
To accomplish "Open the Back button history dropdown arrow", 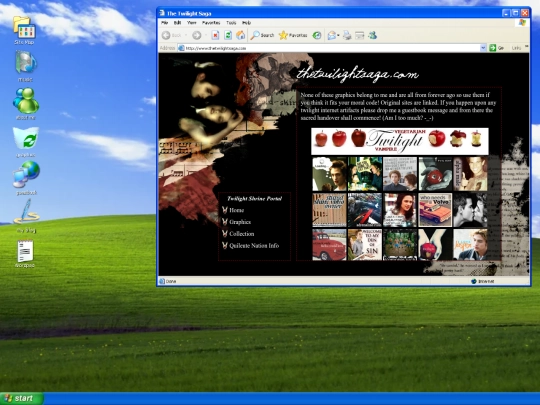I will click(186, 35).
